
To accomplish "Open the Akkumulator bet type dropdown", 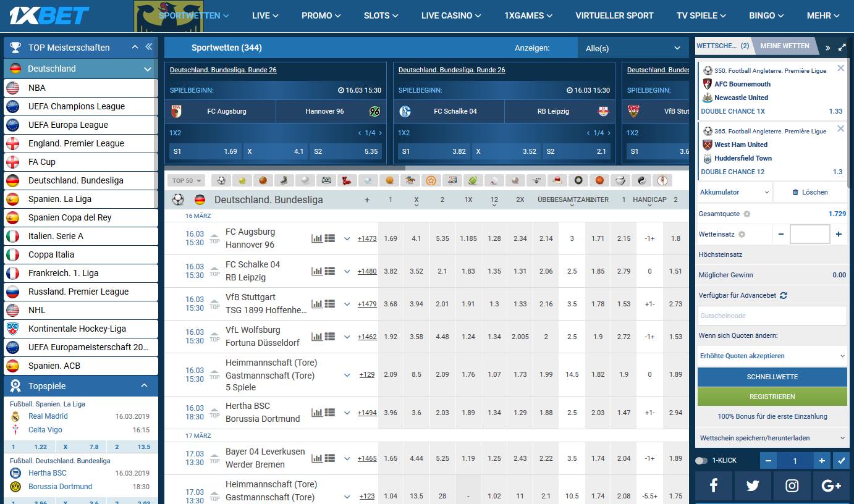I will click(734, 192).
